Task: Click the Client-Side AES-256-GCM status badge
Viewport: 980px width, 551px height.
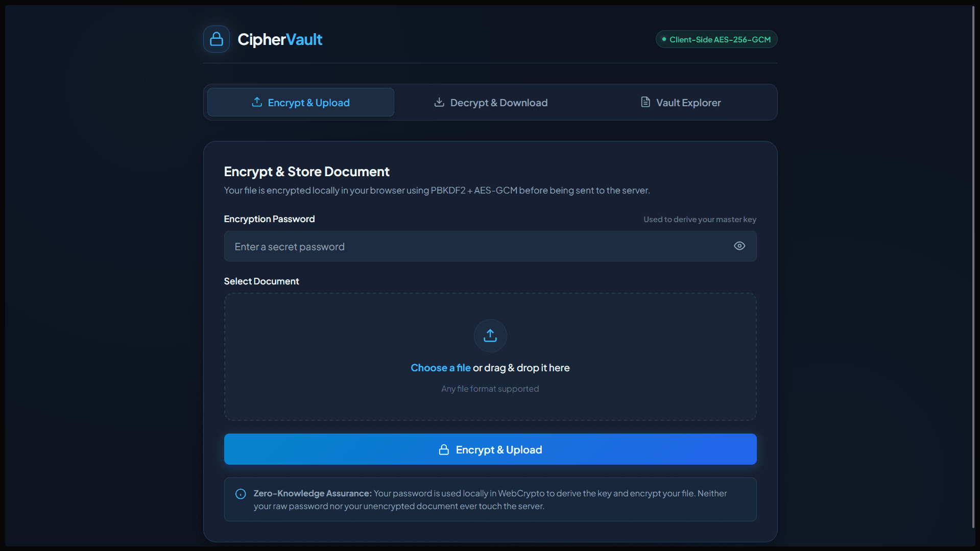Action: tap(716, 39)
